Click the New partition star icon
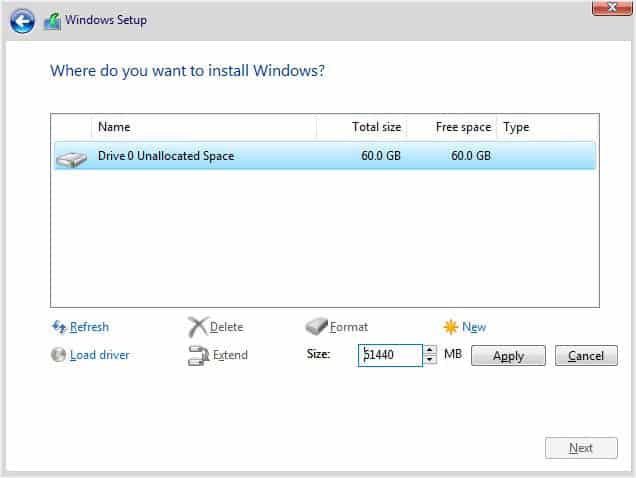The height and width of the screenshot is (478, 636). pyautogui.click(x=451, y=327)
